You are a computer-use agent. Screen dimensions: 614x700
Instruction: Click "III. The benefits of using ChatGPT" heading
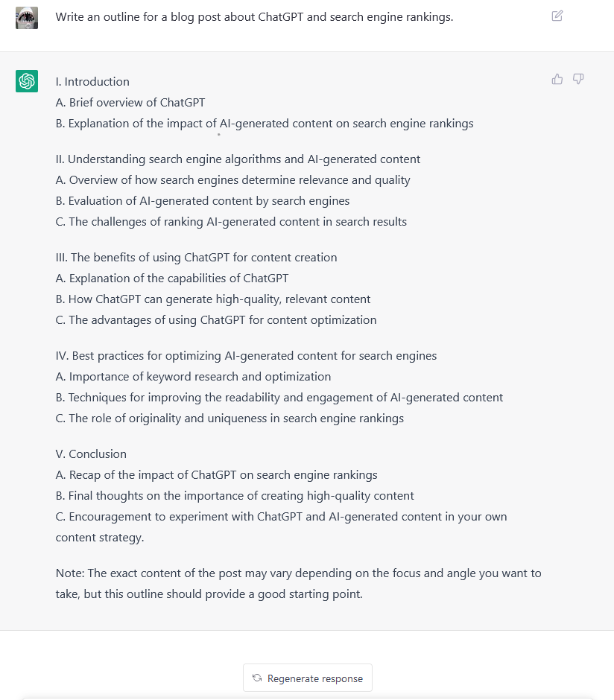tap(196, 258)
